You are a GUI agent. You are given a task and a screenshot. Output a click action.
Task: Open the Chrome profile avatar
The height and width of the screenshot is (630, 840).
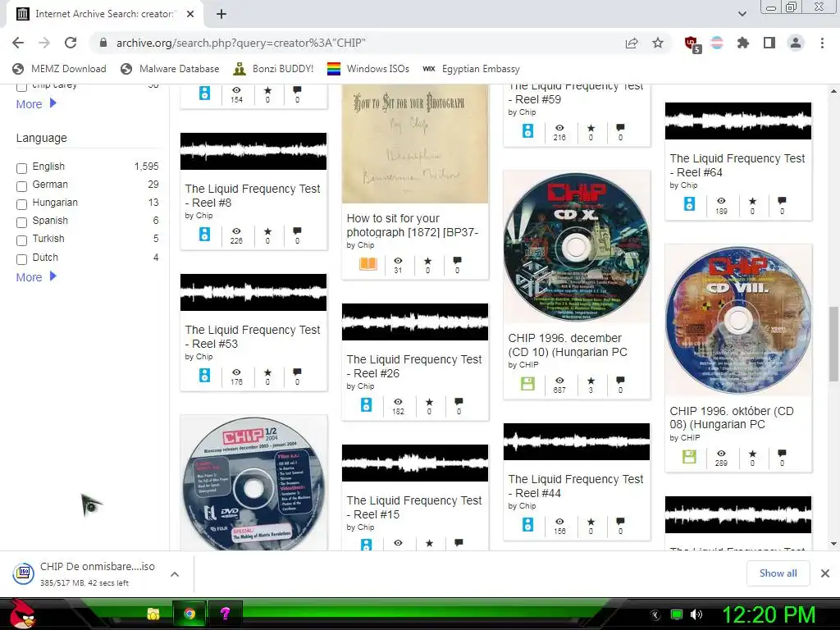pos(796,43)
